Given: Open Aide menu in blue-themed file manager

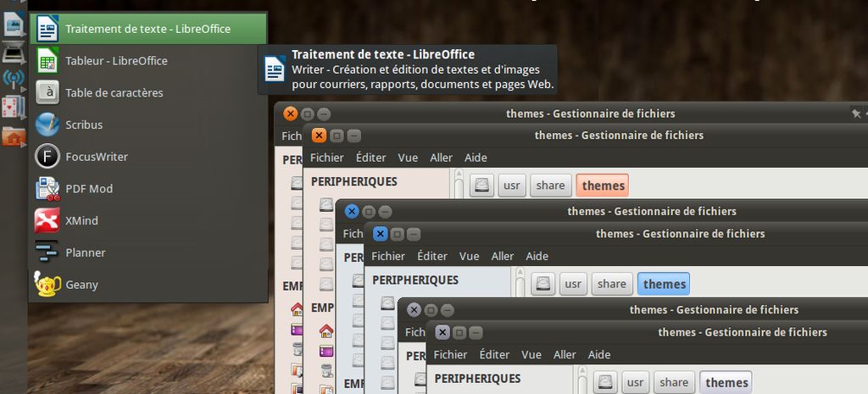Looking at the screenshot, I should pyautogui.click(x=537, y=256).
